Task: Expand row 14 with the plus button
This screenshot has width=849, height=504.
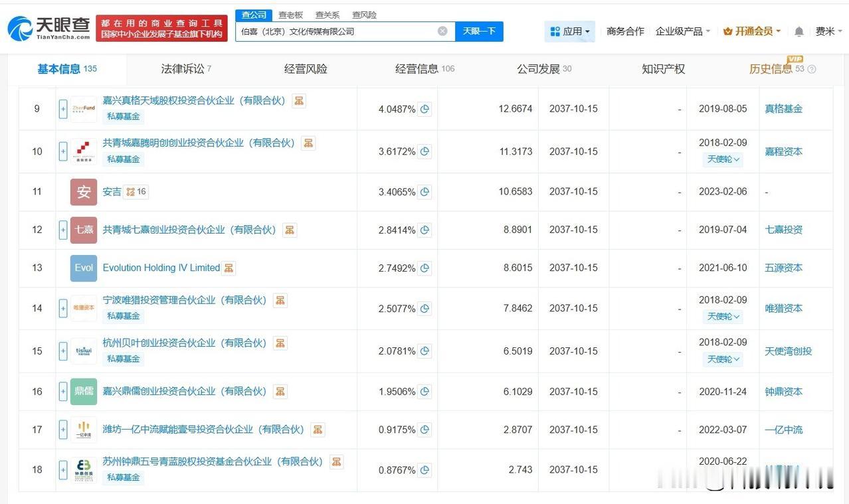Action: click(63, 309)
